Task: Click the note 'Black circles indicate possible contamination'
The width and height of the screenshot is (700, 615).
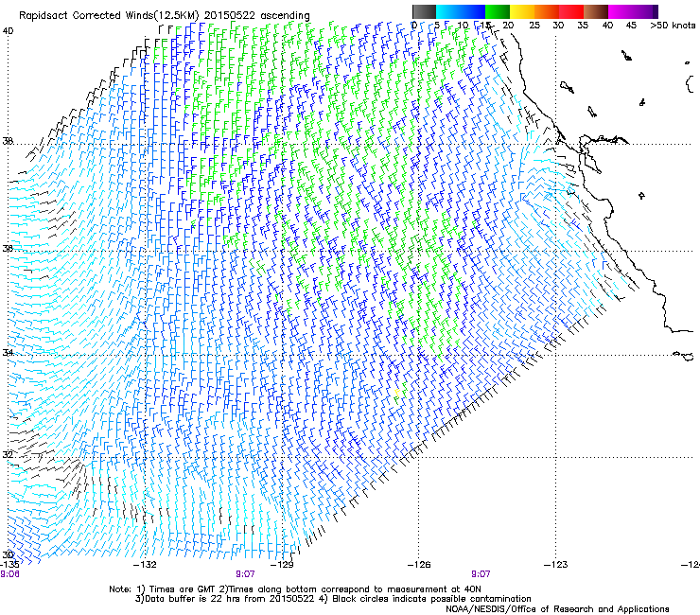Action: click(431, 599)
